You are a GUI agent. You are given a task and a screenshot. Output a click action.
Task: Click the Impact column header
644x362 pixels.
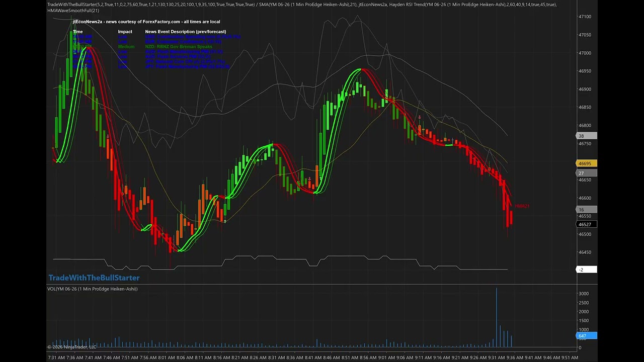tap(125, 32)
